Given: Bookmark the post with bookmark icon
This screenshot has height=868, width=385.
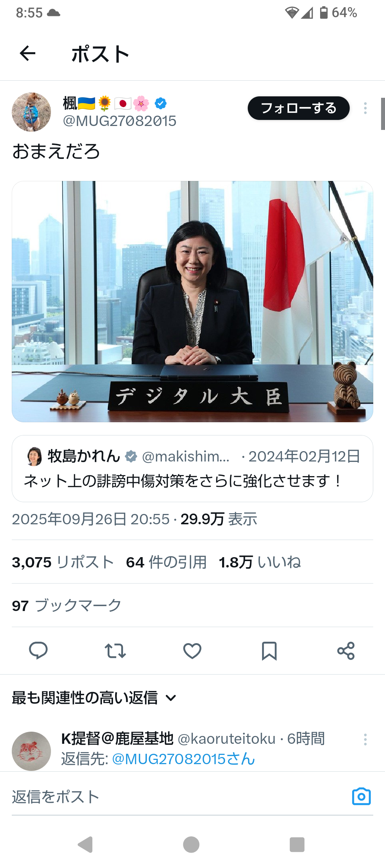Looking at the screenshot, I should 269,651.
